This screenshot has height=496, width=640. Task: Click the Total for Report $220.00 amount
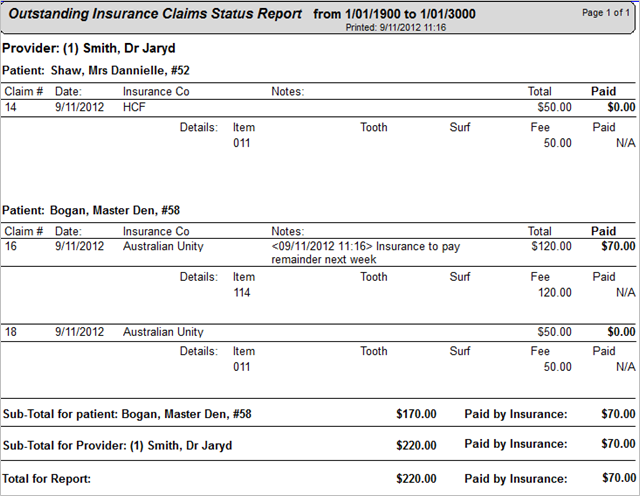416,478
